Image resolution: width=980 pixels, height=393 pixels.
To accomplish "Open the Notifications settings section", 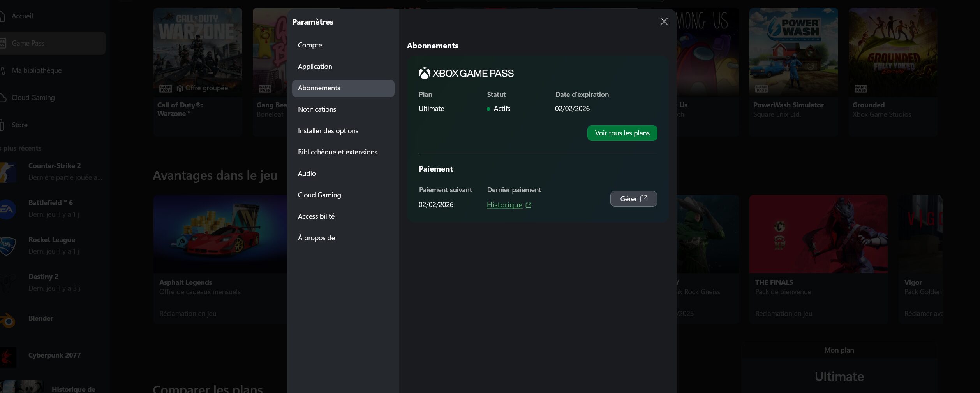I will (317, 109).
